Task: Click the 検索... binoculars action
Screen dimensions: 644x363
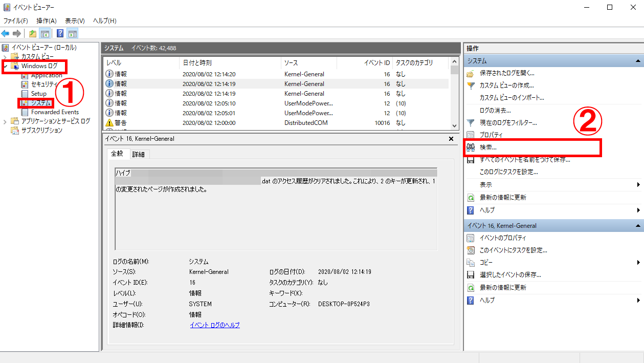Action: pos(488,147)
